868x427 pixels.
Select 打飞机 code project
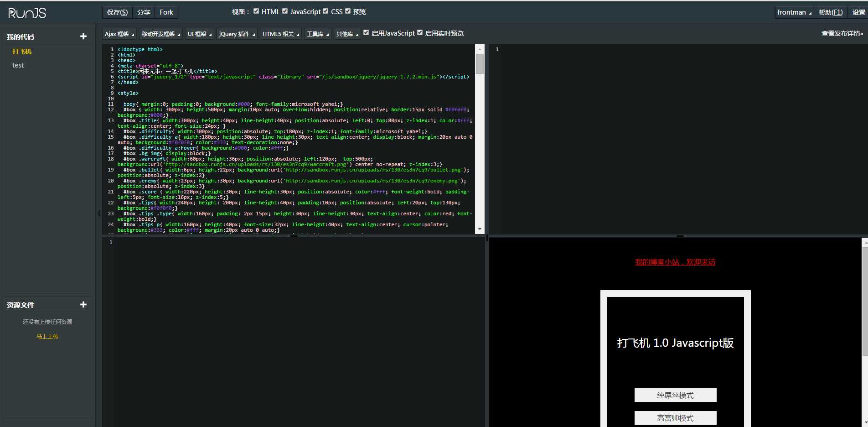coord(22,52)
